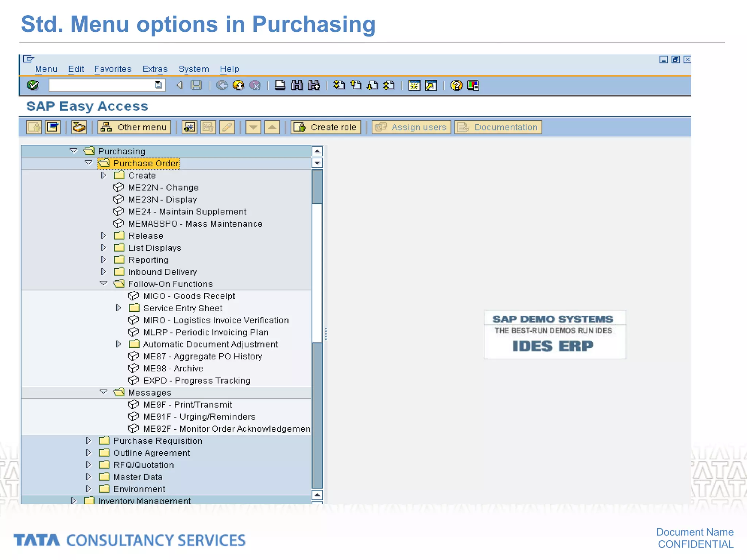
Task: Click the Delete Favorites icon
Action: pyautogui.click(x=208, y=127)
